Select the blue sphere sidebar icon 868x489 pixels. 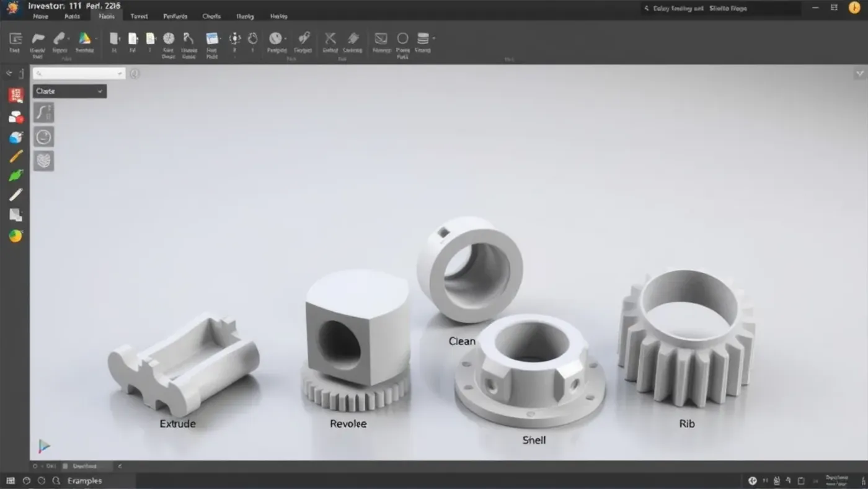point(15,137)
